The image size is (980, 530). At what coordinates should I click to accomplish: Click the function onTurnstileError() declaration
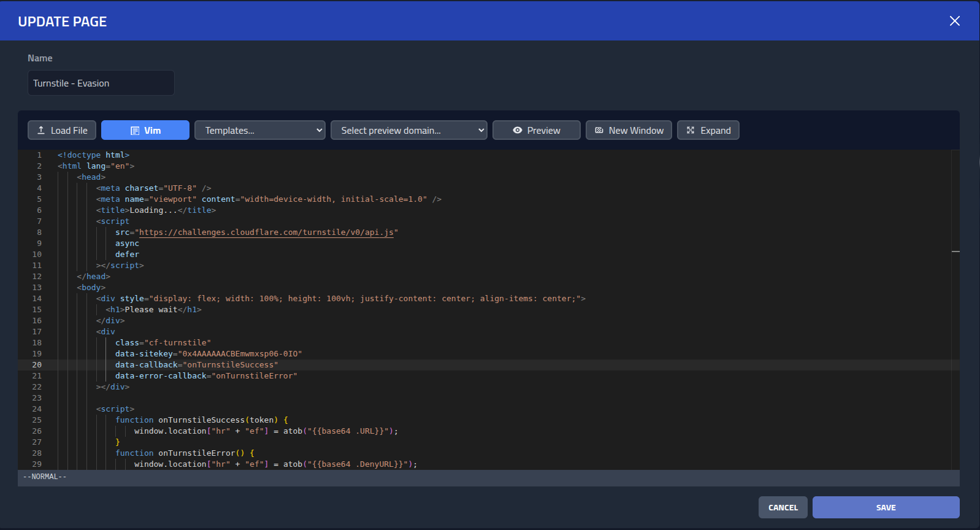[x=185, y=453]
